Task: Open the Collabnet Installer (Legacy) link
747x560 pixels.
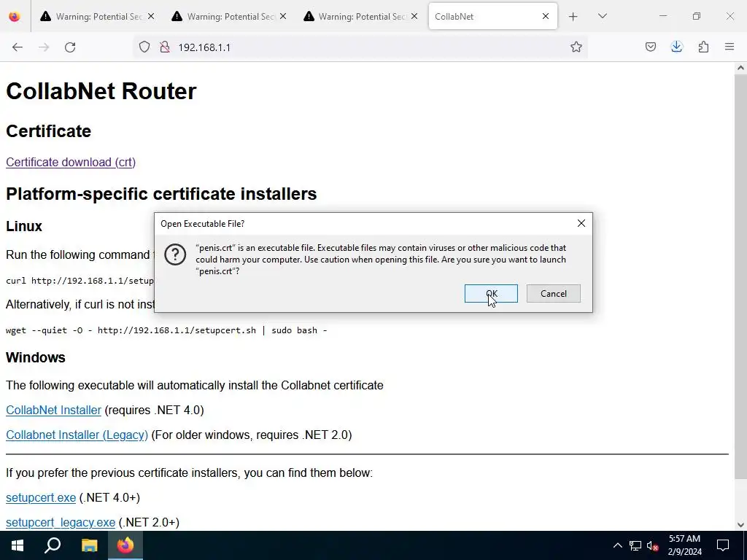Action: coord(77,435)
